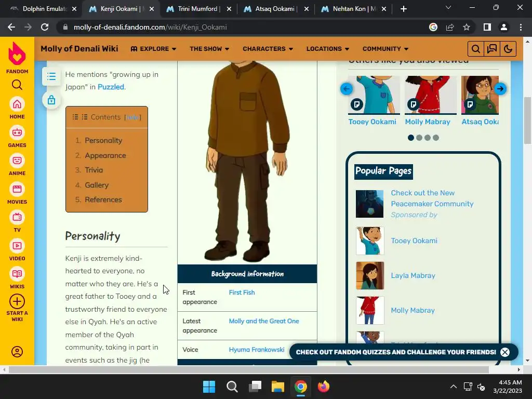Click the Start a Wiki plus icon

17,301
